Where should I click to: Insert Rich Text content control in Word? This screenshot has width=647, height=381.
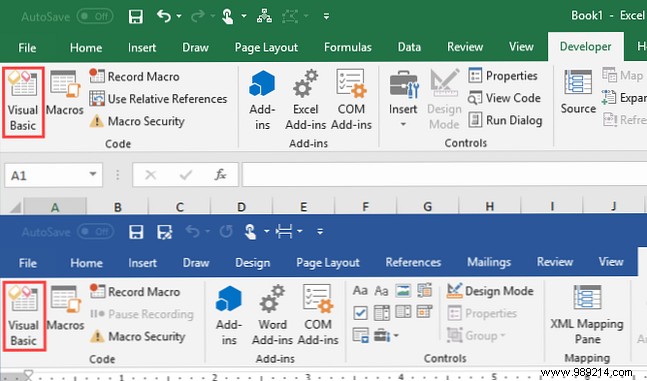(x=360, y=291)
